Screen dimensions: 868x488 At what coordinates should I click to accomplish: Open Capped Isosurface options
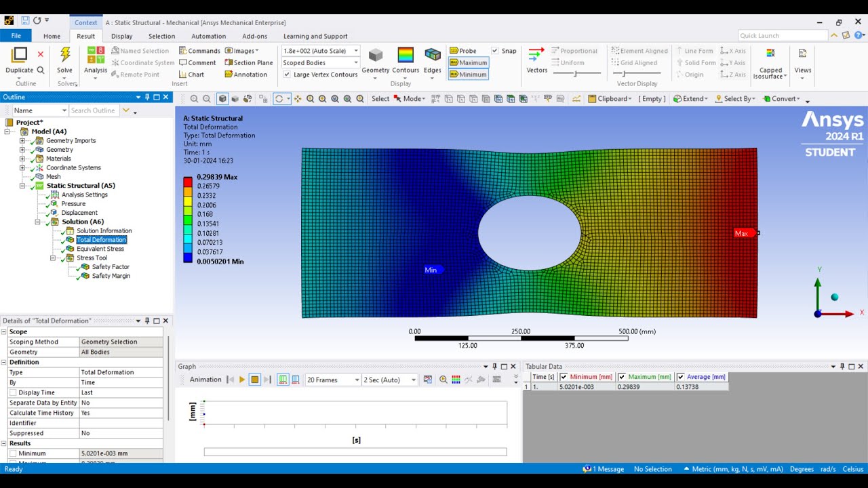click(770, 63)
